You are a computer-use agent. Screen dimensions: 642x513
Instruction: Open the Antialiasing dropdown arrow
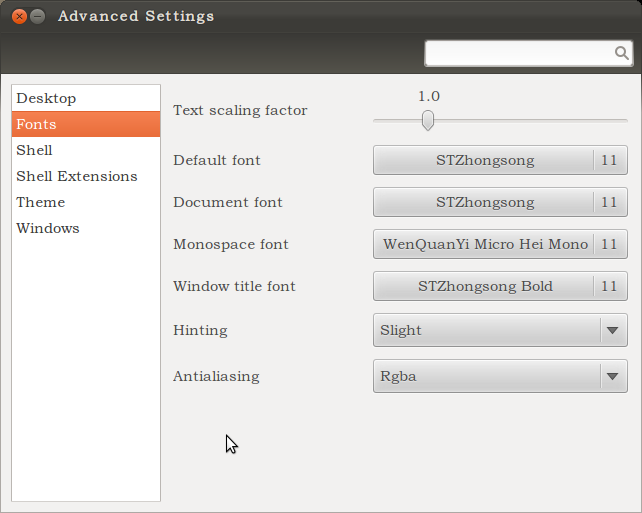pos(613,376)
